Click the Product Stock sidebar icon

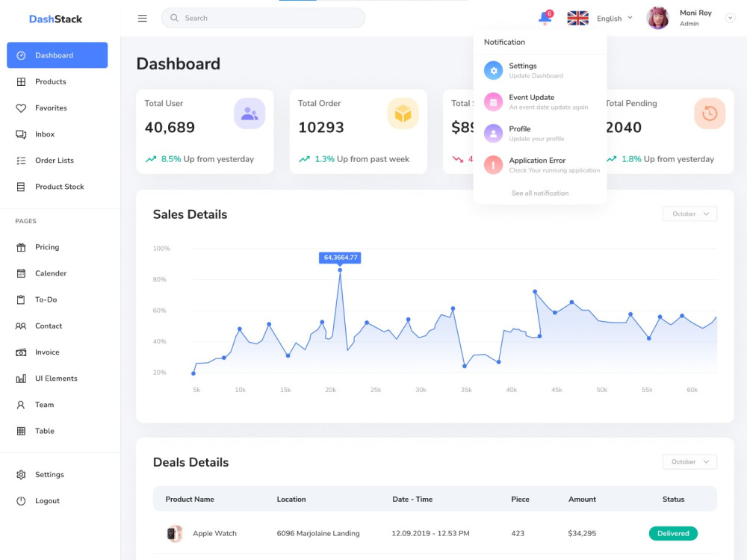[21, 187]
